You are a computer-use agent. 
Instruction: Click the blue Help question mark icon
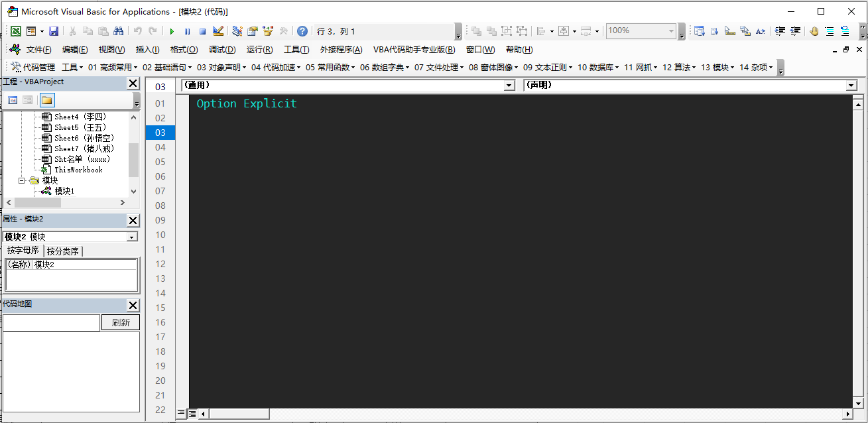coord(302,31)
